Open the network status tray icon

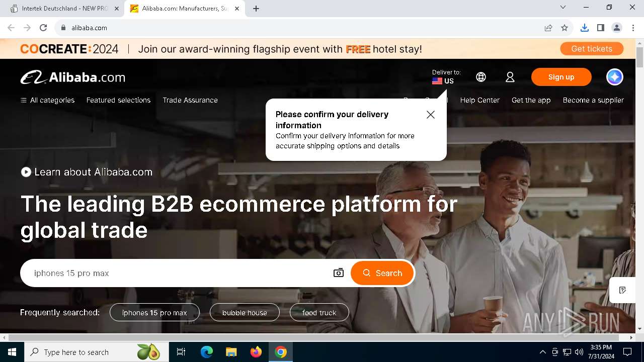(x=567, y=352)
